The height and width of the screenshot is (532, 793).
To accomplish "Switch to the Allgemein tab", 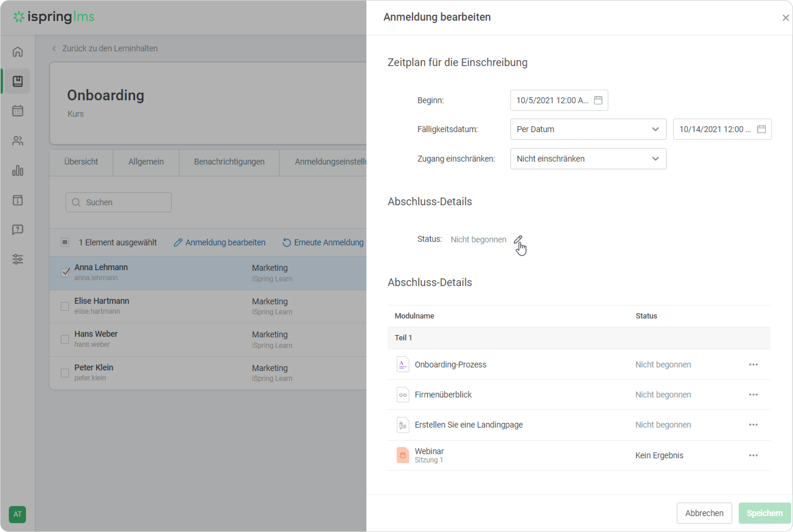I will point(146,162).
